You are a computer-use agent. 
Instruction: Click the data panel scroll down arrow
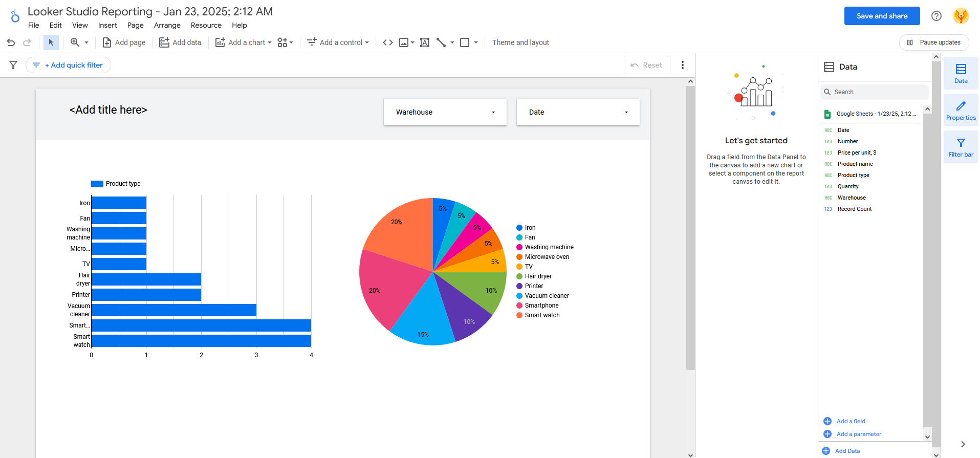point(927,437)
